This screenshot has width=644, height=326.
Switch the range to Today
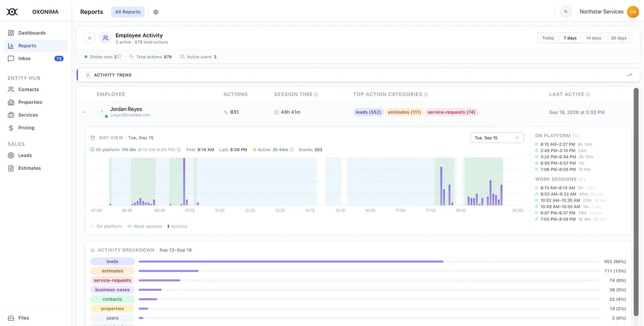(548, 38)
